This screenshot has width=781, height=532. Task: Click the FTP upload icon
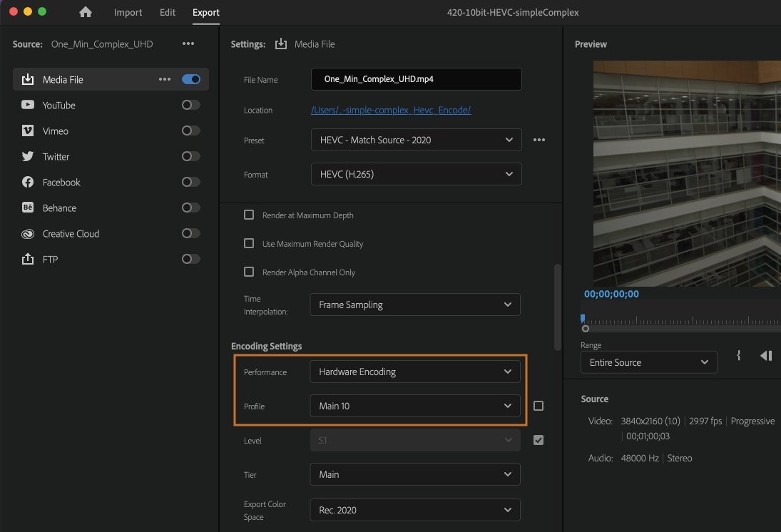point(28,259)
